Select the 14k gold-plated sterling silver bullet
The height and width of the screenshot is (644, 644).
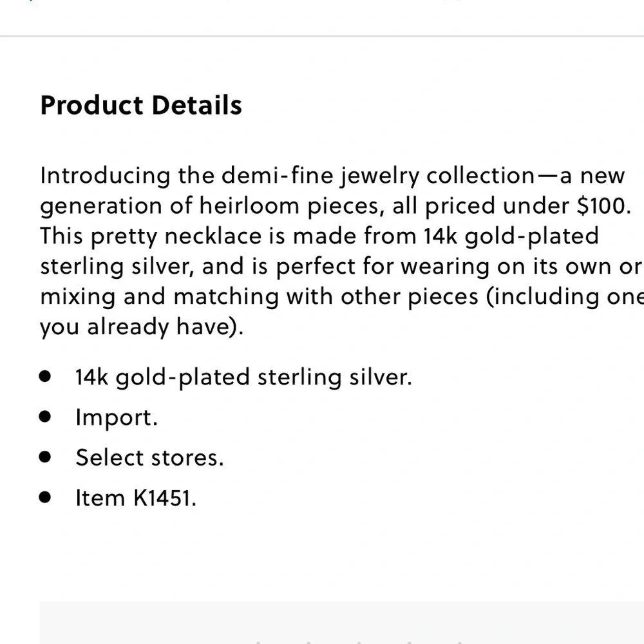click(243, 377)
